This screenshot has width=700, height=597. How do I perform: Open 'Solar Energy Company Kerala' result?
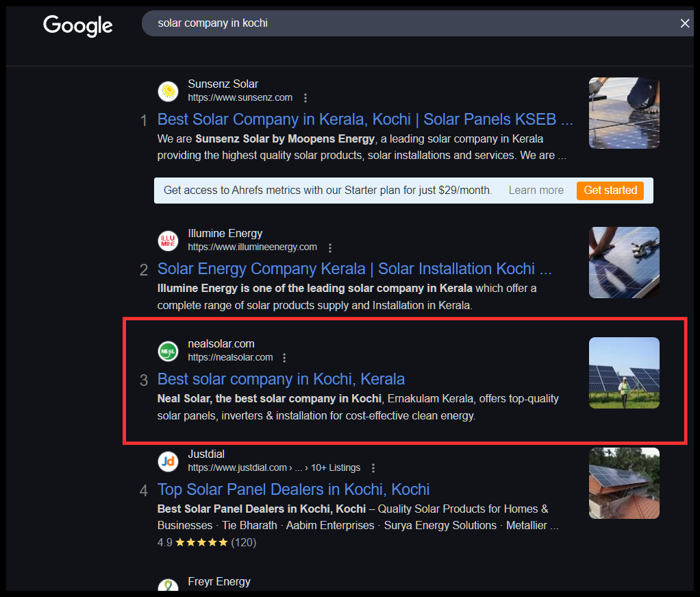(x=355, y=269)
